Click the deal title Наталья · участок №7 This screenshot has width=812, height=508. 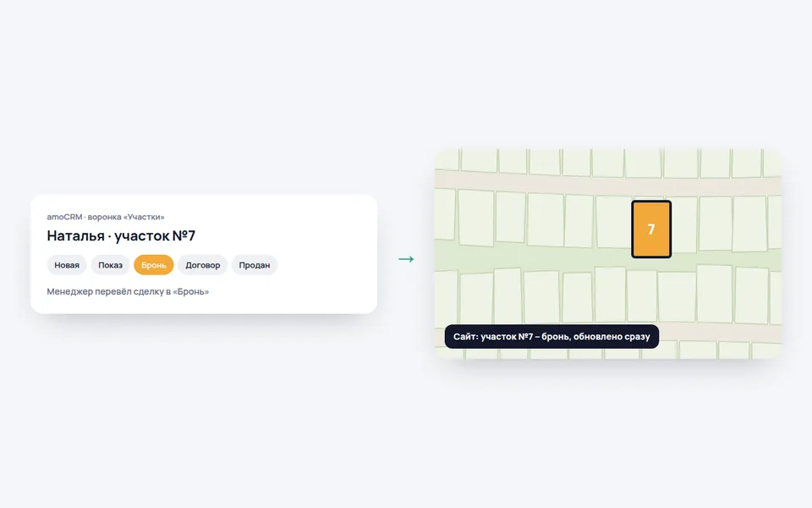[x=121, y=236]
